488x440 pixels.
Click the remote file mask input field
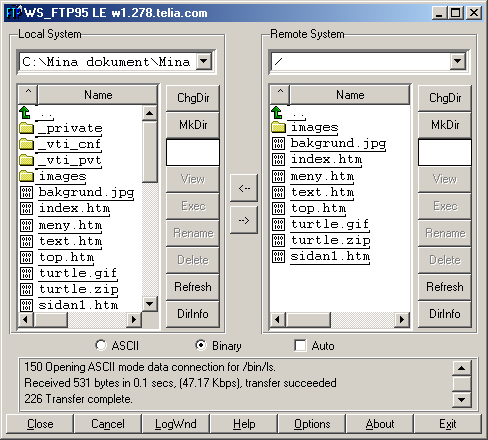[x=445, y=152]
